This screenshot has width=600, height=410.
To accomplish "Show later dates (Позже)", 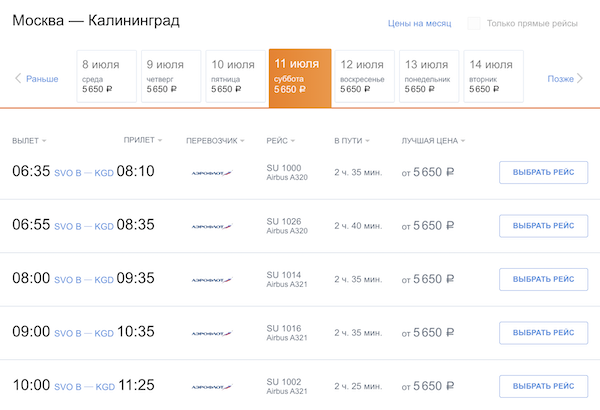I will click(x=566, y=78).
